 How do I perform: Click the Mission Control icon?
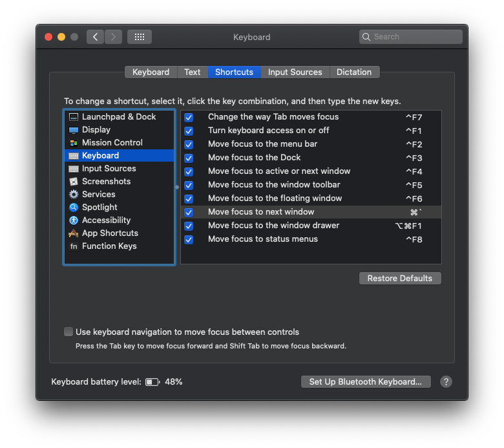click(74, 143)
